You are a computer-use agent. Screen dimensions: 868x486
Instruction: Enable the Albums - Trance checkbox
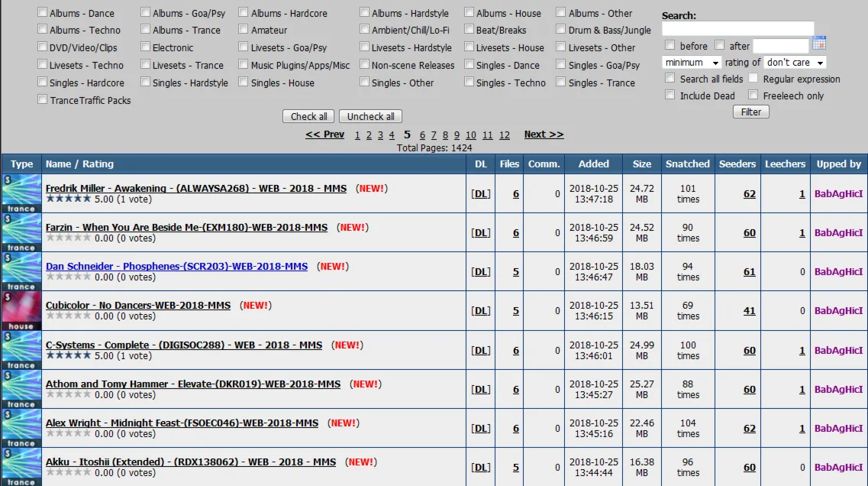(x=145, y=29)
